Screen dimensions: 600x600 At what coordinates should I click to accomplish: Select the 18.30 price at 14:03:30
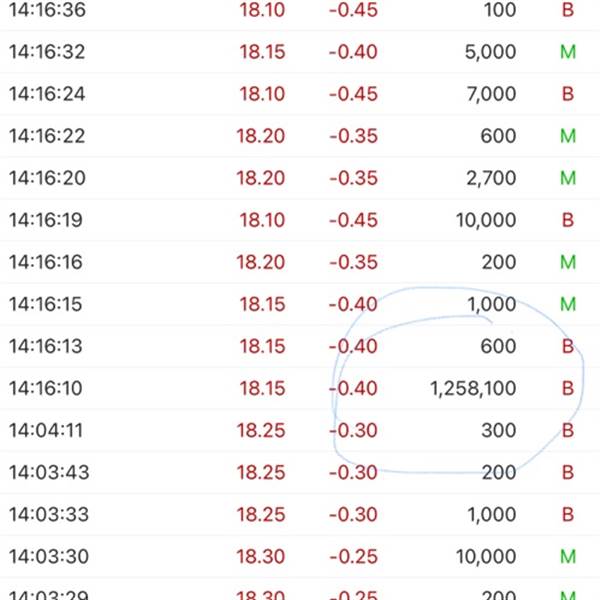click(261, 557)
